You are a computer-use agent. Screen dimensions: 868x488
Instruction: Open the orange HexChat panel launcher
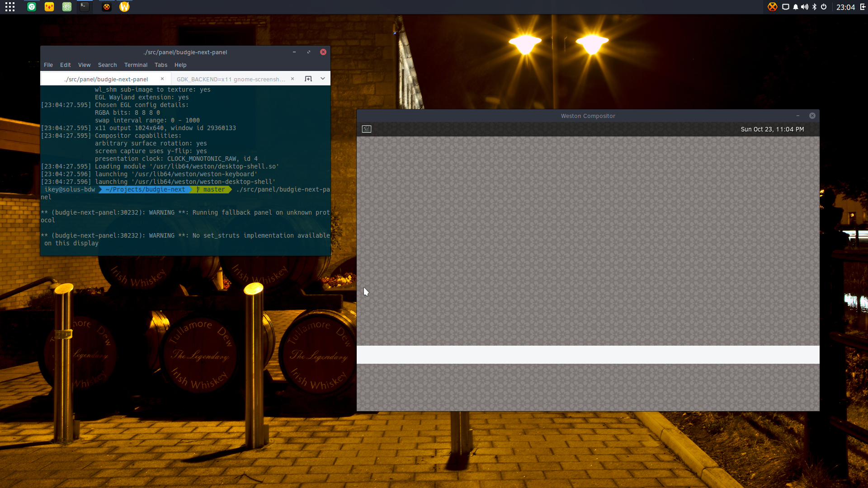coord(107,7)
